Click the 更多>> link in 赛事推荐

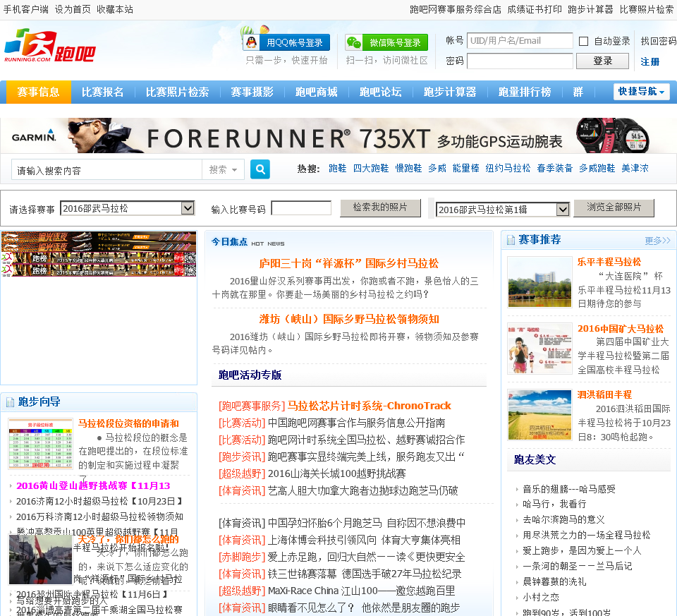657,241
